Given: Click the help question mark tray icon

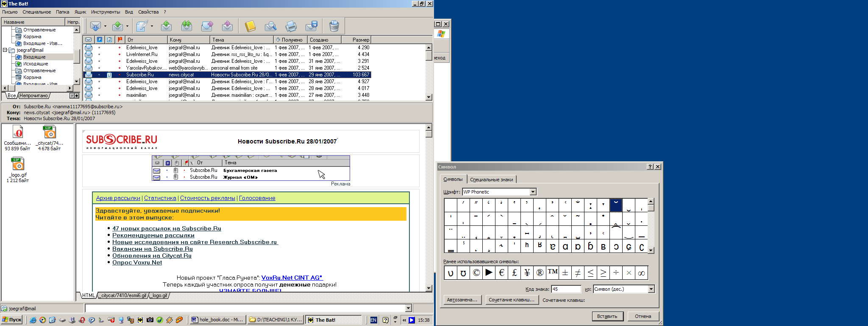Looking at the screenshot, I should pos(385,320).
